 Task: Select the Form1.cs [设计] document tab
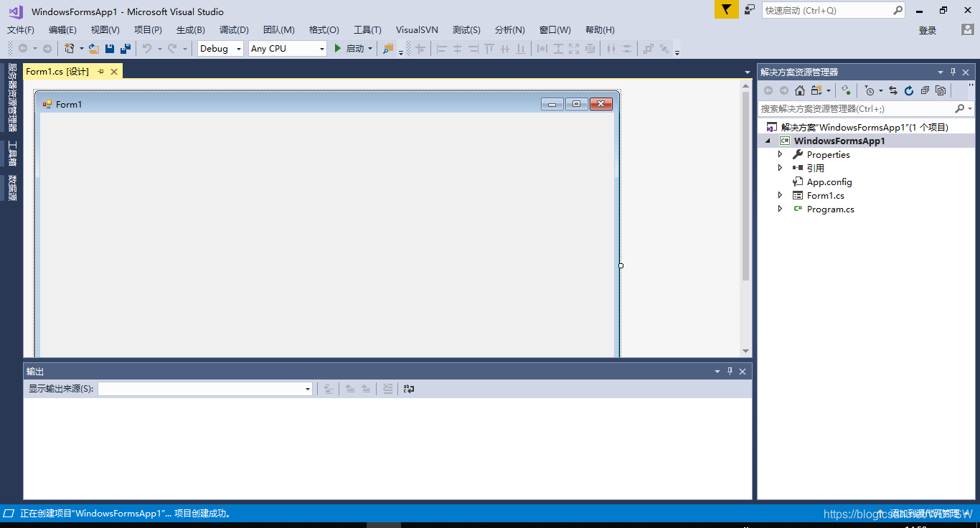[57, 71]
